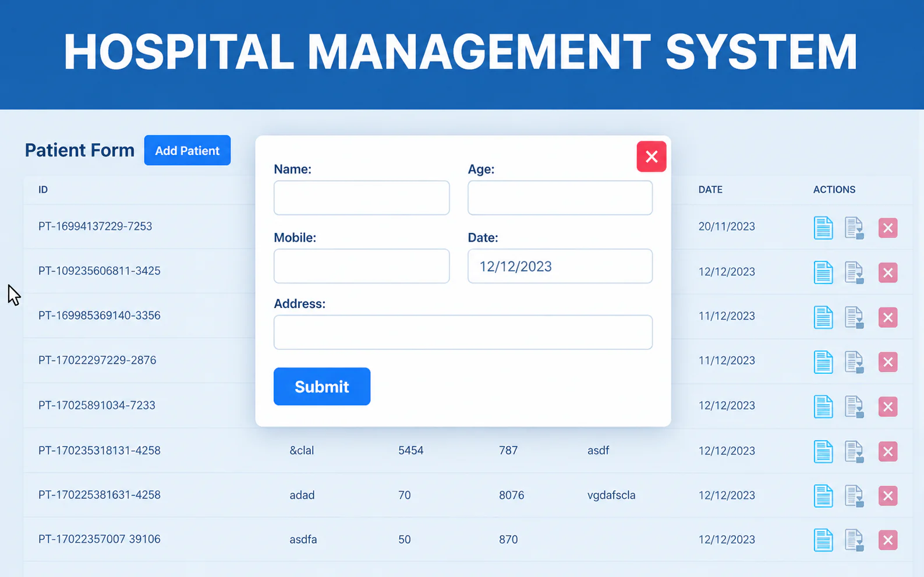This screenshot has width=924, height=577.
Task: Click into the Mobile input field
Action: (362, 266)
